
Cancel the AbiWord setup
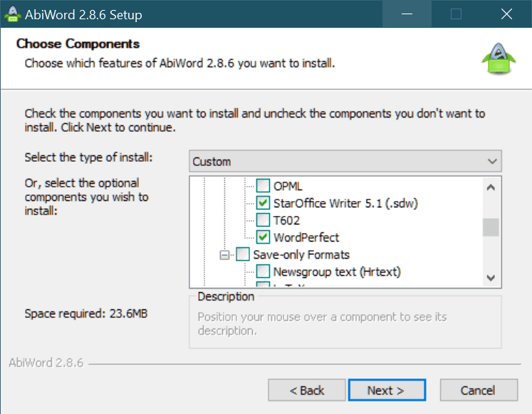(x=479, y=390)
